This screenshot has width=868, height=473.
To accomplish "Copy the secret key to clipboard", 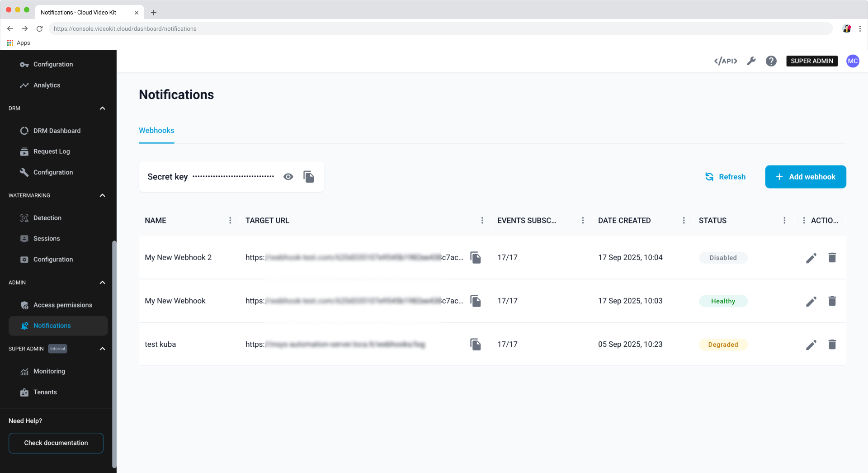I will click(309, 176).
